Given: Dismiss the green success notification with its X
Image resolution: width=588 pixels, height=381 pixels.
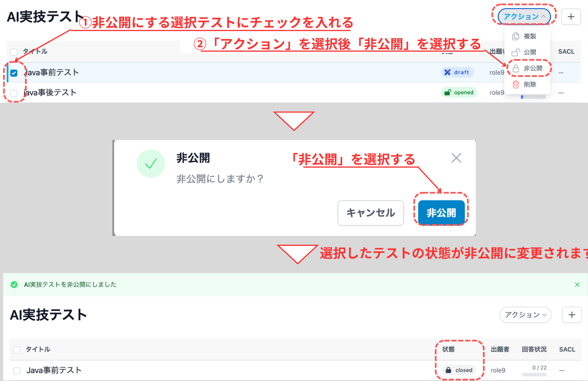Looking at the screenshot, I should (577, 285).
